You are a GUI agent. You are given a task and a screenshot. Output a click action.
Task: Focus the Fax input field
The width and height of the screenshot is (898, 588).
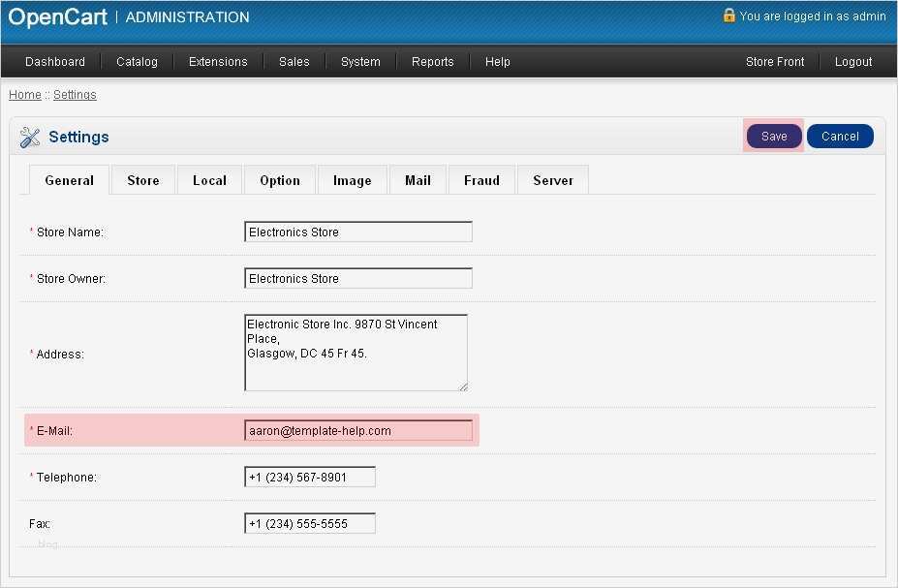click(310, 523)
